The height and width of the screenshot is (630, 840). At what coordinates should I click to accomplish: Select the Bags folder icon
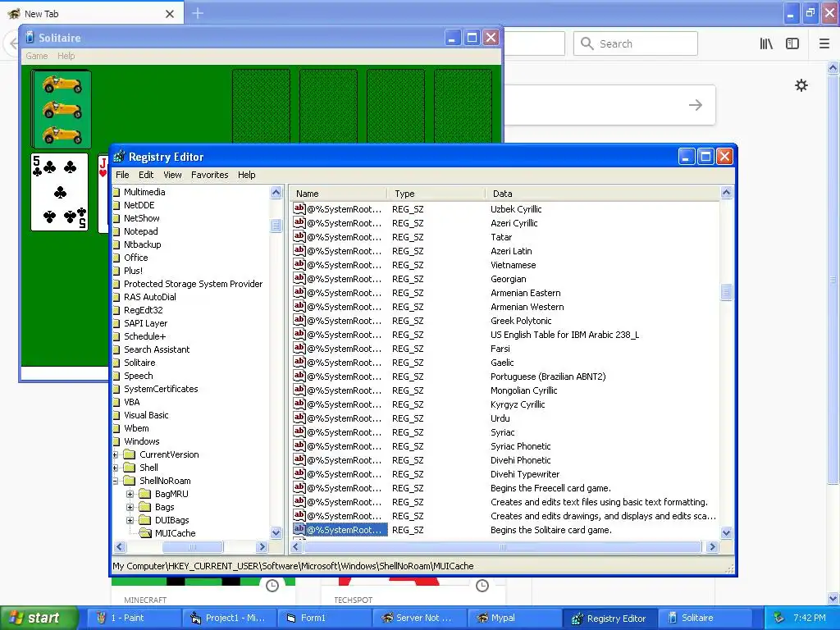click(x=145, y=507)
